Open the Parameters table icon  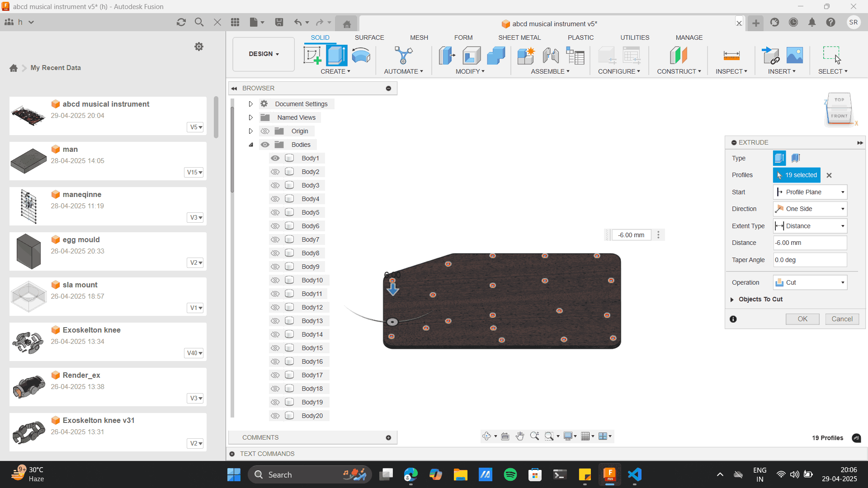click(x=575, y=56)
